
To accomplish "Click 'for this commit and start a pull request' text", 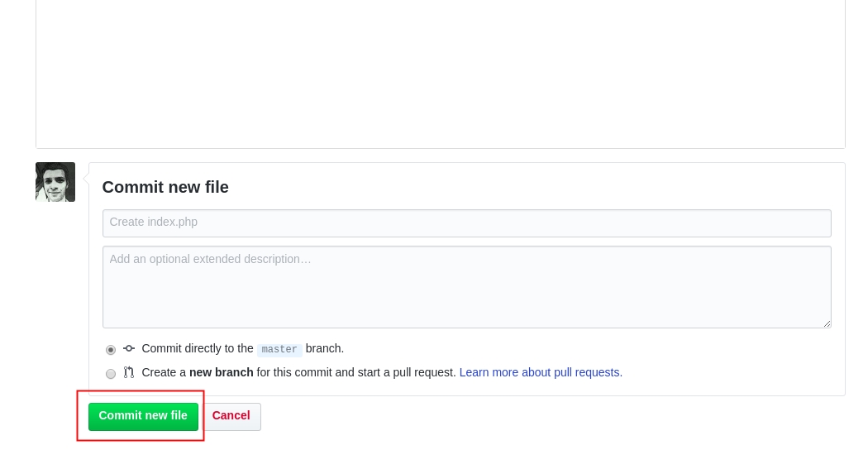I will (x=356, y=372).
